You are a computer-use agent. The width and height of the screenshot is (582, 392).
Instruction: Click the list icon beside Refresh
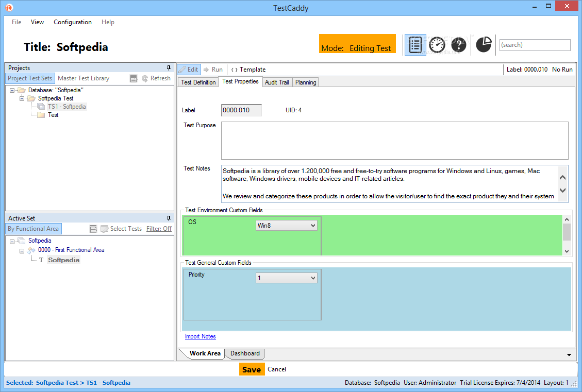(133, 78)
